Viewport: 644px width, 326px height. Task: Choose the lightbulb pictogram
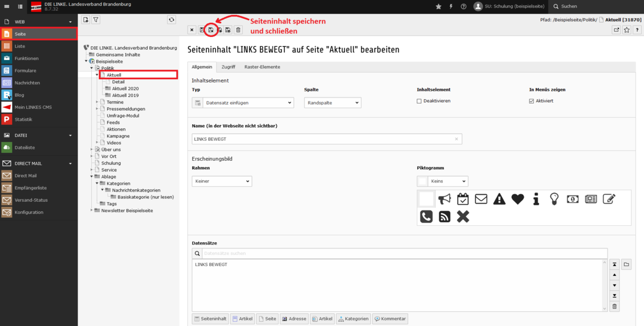tap(555, 199)
